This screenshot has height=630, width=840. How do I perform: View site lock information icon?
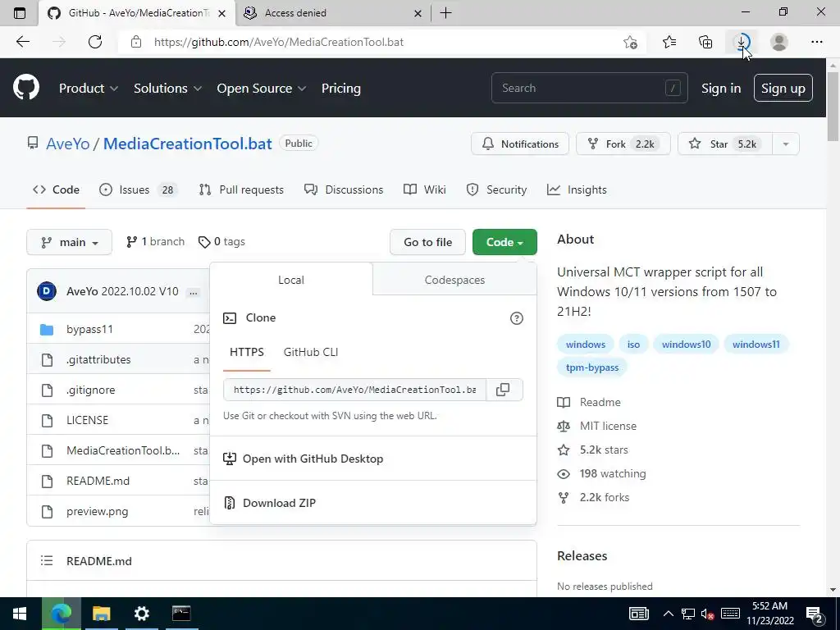(x=136, y=42)
